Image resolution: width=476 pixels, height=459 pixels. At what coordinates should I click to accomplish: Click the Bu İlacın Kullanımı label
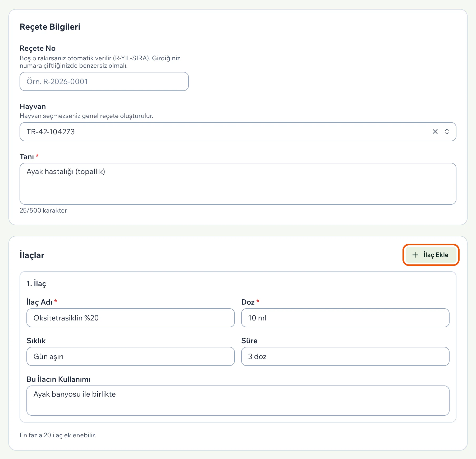[x=58, y=379]
